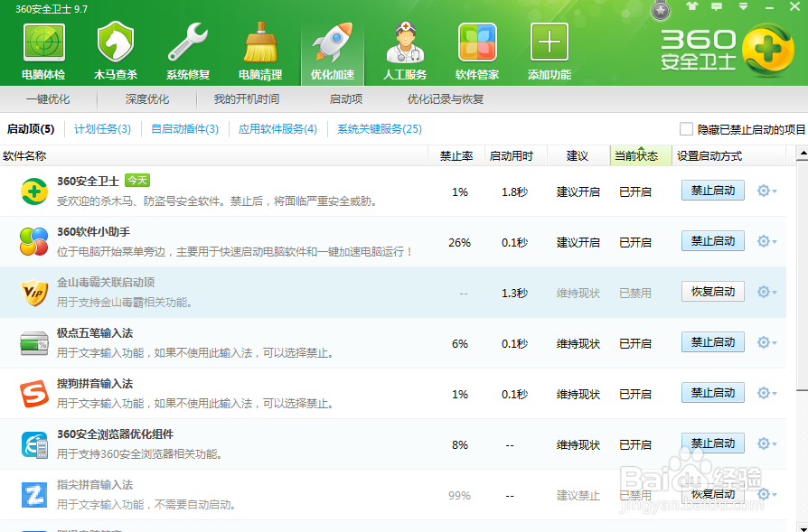Open 系统关键服务(25) link
Image resolution: width=808 pixels, height=532 pixels.
click(x=380, y=129)
